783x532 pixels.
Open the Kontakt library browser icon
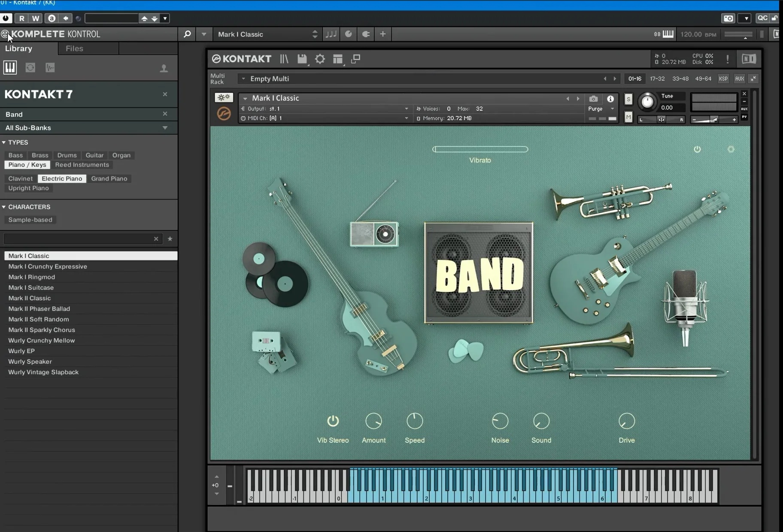click(x=284, y=59)
